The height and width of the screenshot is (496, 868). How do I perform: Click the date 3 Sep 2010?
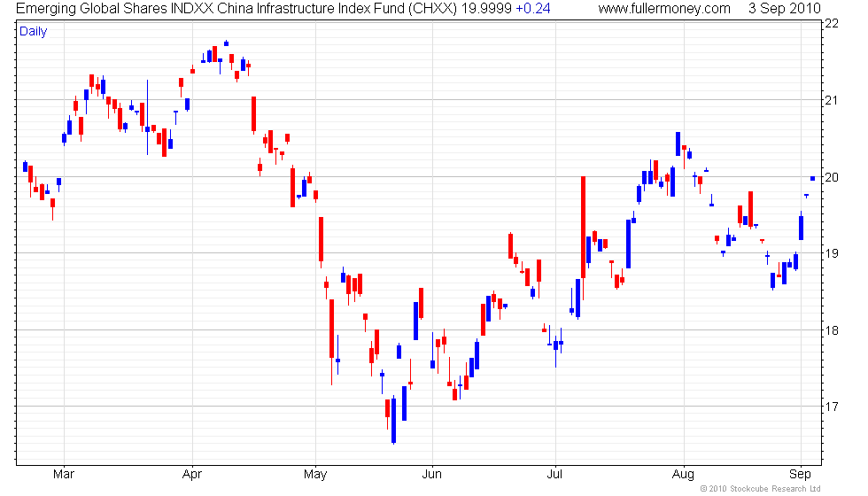coord(785,9)
